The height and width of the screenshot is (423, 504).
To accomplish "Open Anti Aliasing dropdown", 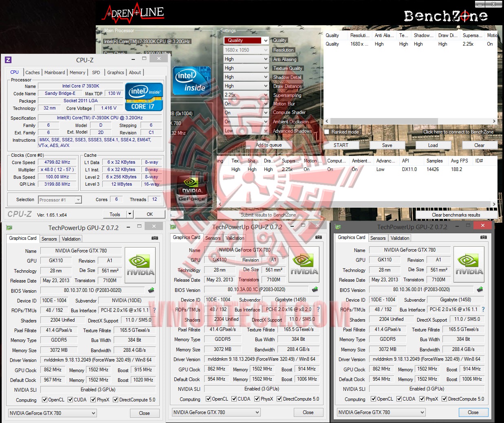I will 246,59.
